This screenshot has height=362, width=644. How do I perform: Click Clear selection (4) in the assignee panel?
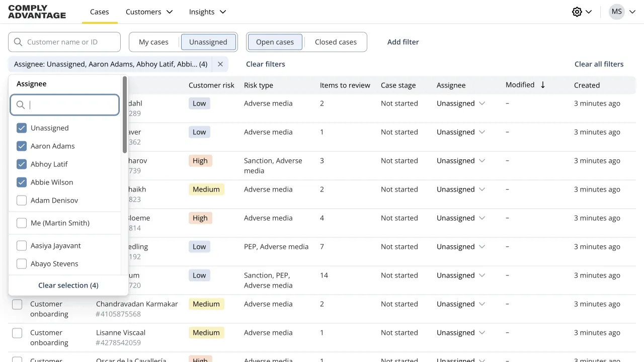coord(68,285)
